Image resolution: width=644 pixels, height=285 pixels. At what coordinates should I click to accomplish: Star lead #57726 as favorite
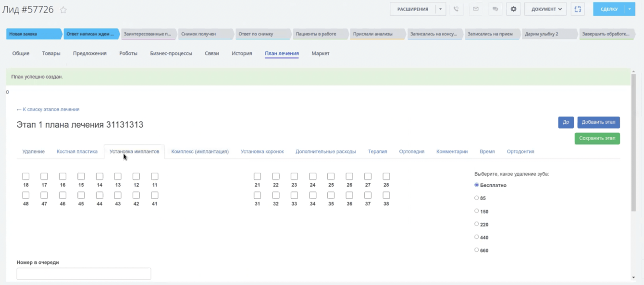[63, 10]
